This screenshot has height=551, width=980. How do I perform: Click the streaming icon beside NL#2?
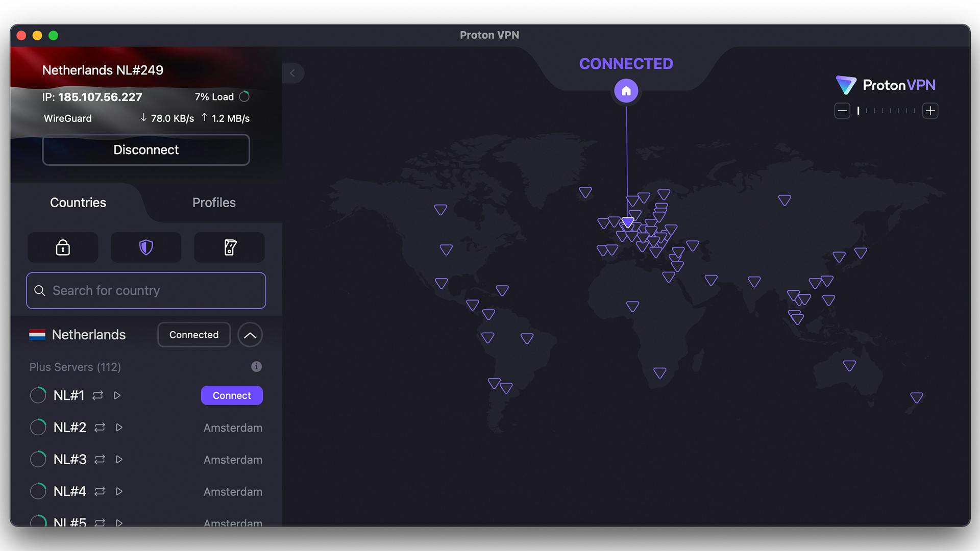(x=119, y=428)
